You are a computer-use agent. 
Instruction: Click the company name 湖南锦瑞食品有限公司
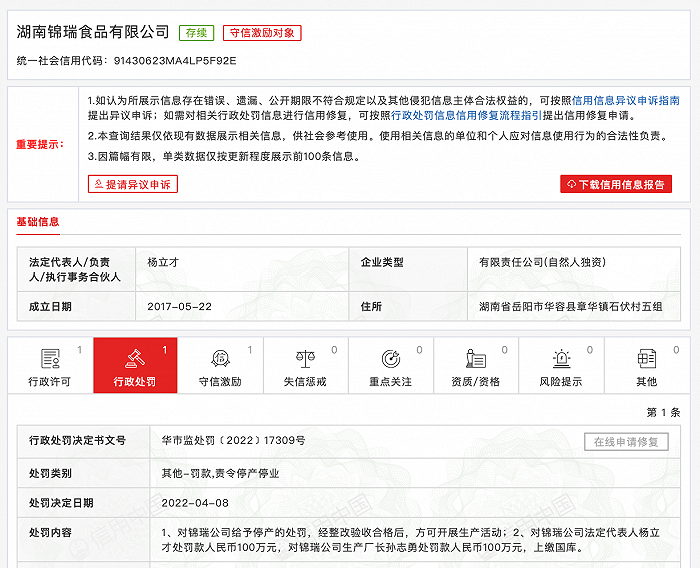[x=93, y=32]
